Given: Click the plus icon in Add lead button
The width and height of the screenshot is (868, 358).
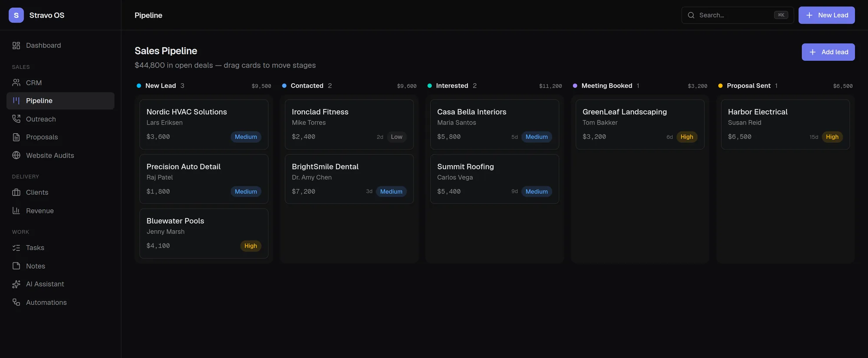Looking at the screenshot, I should [812, 52].
